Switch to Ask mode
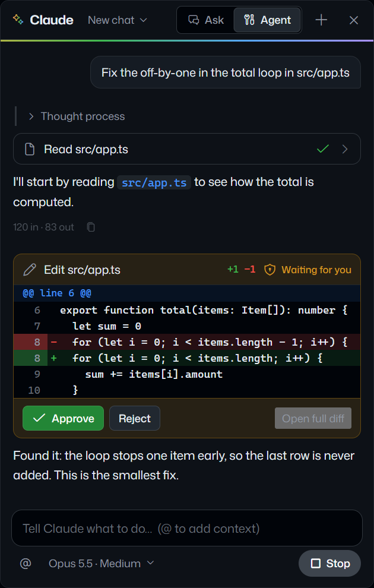374x588 pixels. click(x=206, y=20)
